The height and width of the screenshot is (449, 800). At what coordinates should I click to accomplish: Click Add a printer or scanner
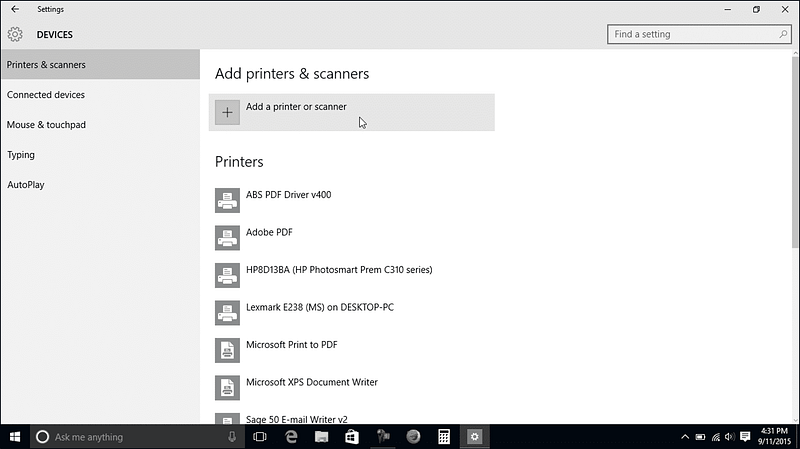352,112
